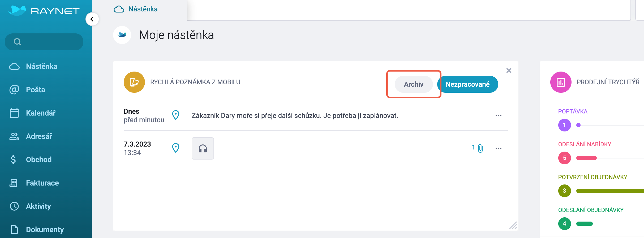Click the calendar icon beside Kalendář
This screenshot has height=238, width=644.
pyautogui.click(x=14, y=113)
